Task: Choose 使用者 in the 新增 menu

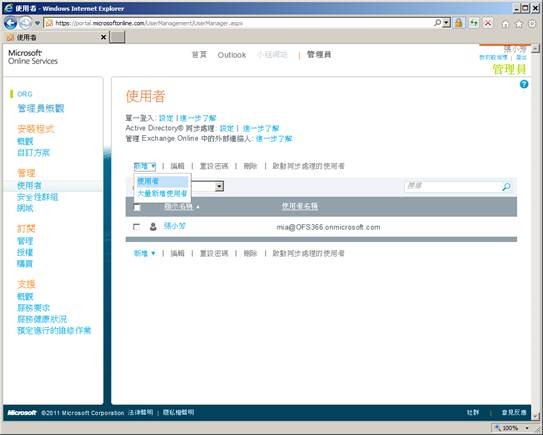Action: pos(162,181)
